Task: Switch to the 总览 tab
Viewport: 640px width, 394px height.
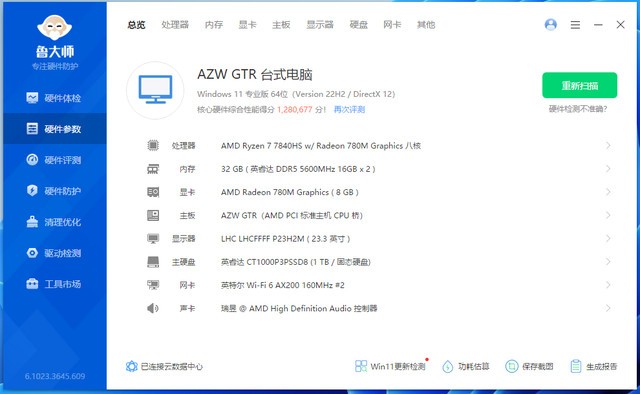Action: 136,25
